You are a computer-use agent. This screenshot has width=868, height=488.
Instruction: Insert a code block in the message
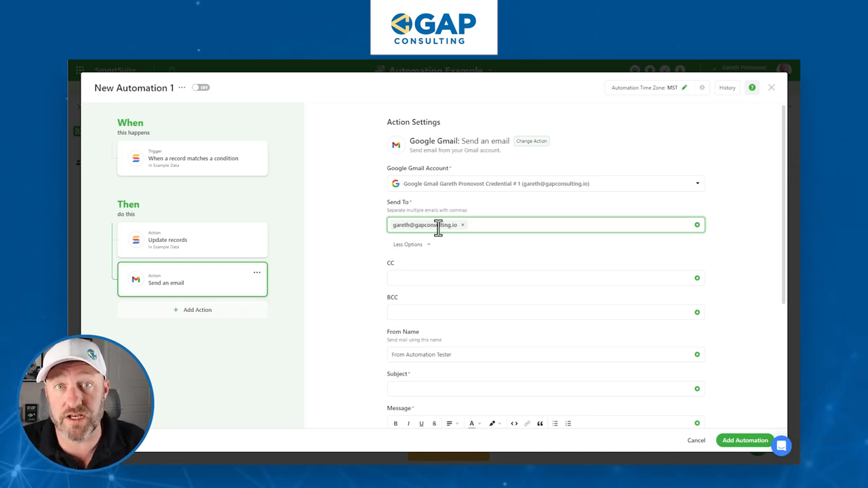point(514,424)
